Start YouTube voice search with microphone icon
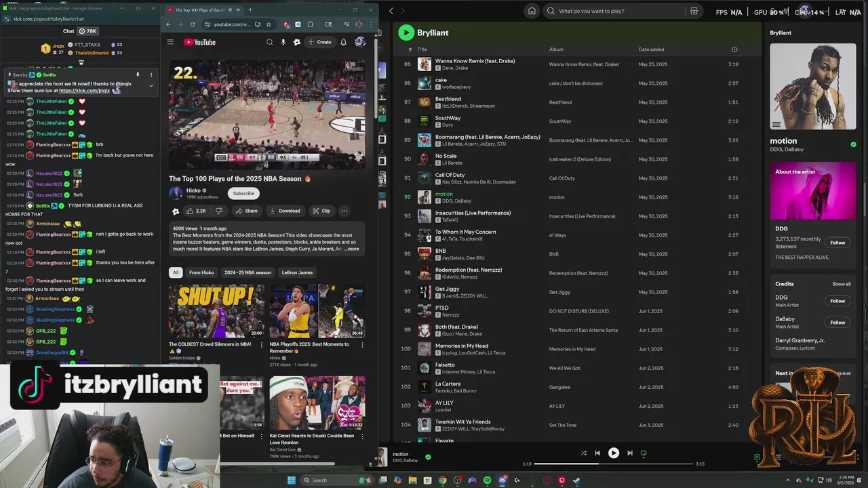The image size is (868, 488). pyautogui.click(x=283, y=42)
